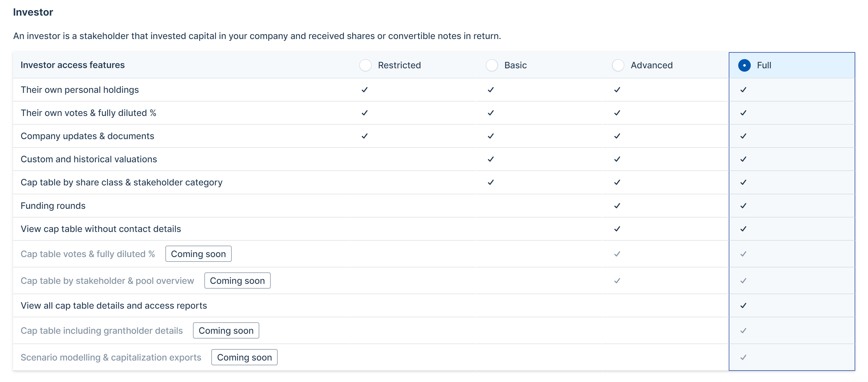Click the investor description sentence

[x=257, y=36]
